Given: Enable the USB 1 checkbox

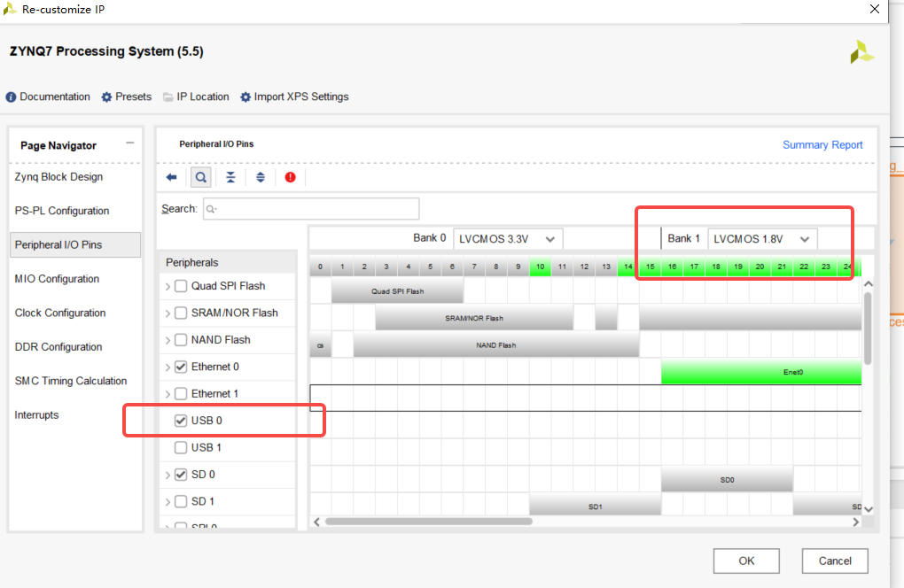Looking at the screenshot, I should [181, 447].
